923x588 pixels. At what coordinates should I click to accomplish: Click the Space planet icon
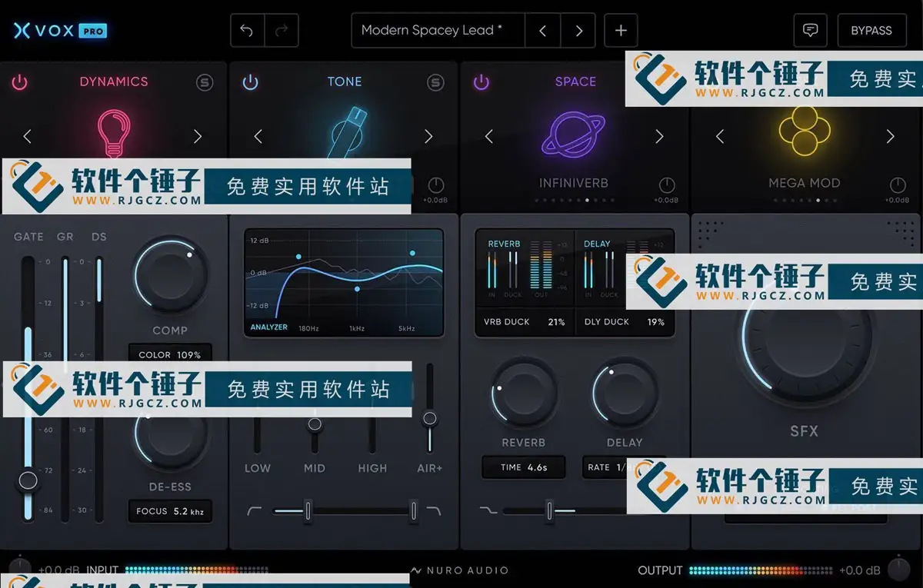click(x=574, y=135)
